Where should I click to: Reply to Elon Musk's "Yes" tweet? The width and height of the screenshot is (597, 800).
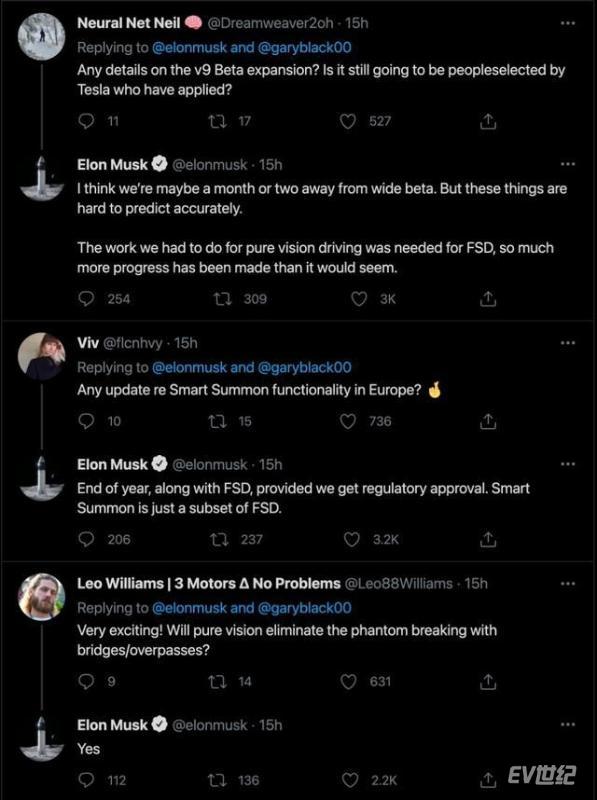86,780
